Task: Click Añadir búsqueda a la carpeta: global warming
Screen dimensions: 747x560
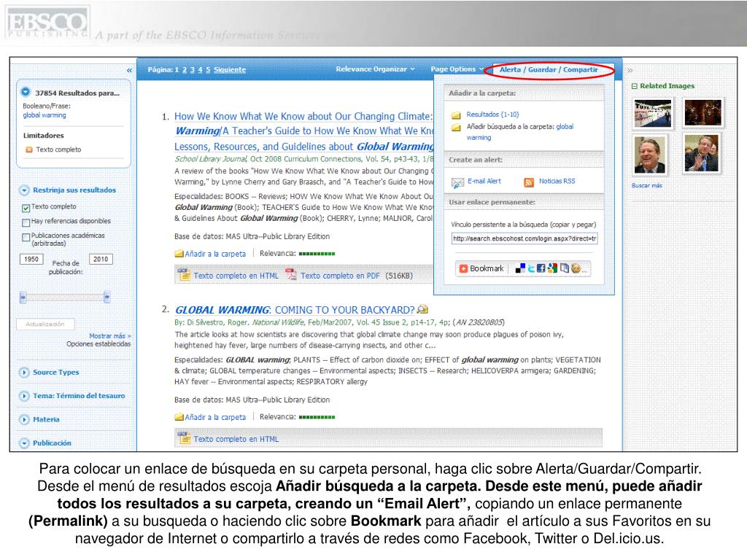Action: click(x=519, y=132)
